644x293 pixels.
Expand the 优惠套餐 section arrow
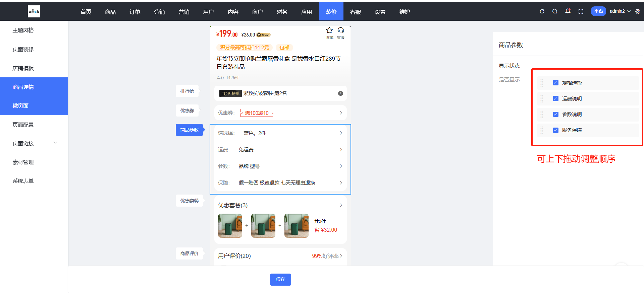(341, 205)
